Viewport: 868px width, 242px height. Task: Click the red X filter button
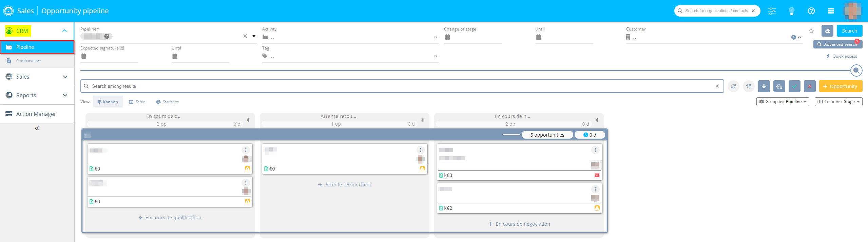pos(810,86)
